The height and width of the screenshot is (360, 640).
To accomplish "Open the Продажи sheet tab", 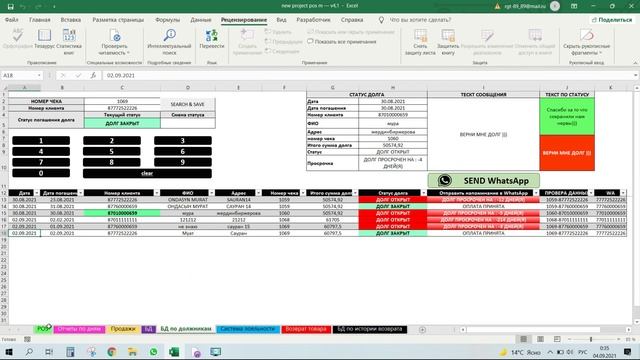I will [123, 329].
